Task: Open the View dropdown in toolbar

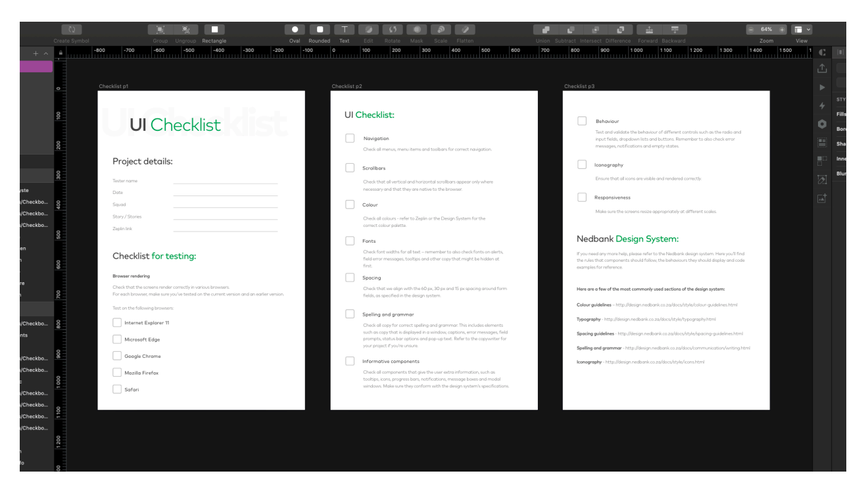Action: (x=802, y=30)
